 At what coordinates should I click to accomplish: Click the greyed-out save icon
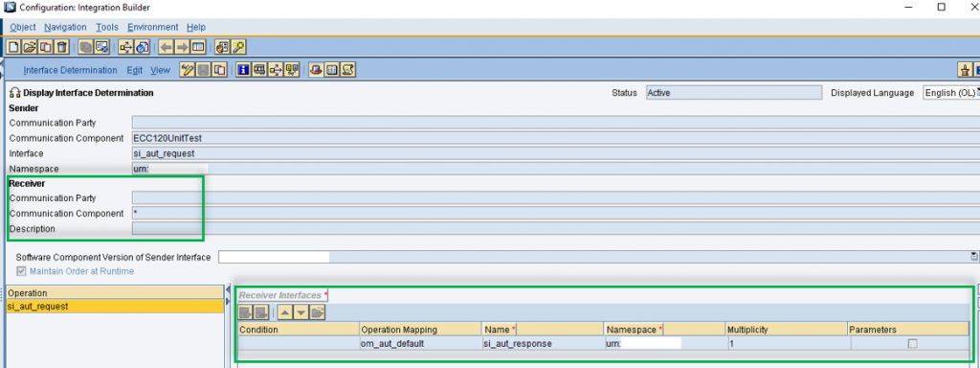coord(203,70)
